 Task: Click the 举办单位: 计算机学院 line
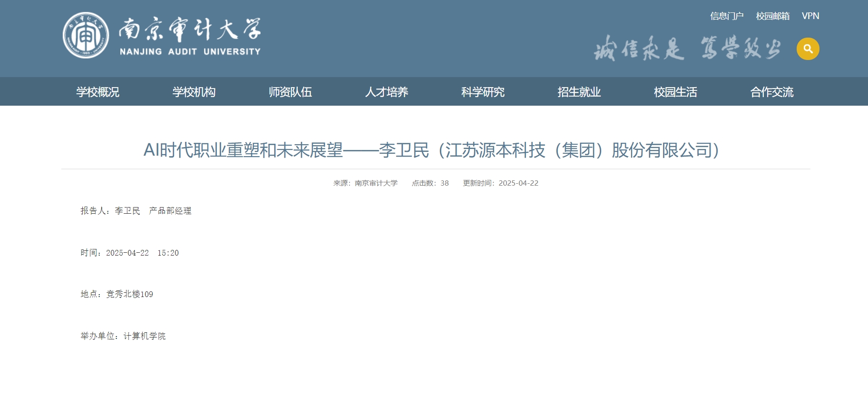(123, 336)
